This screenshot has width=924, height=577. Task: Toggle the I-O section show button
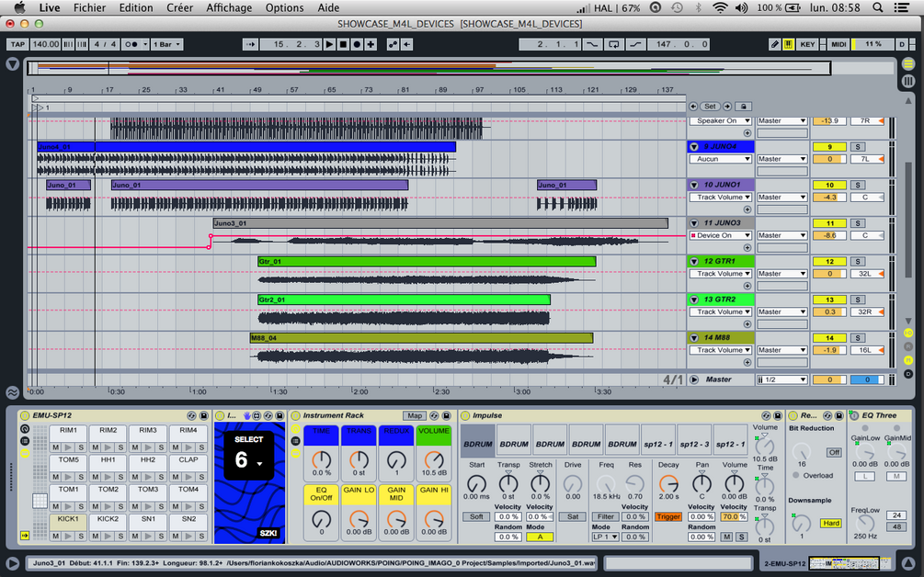(908, 334)
